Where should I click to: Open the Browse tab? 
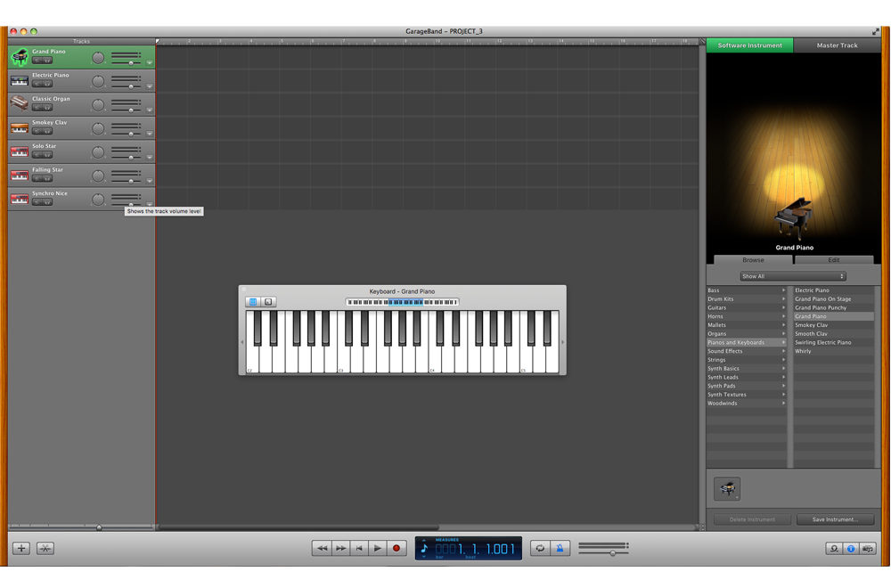(x=753, y=259)
